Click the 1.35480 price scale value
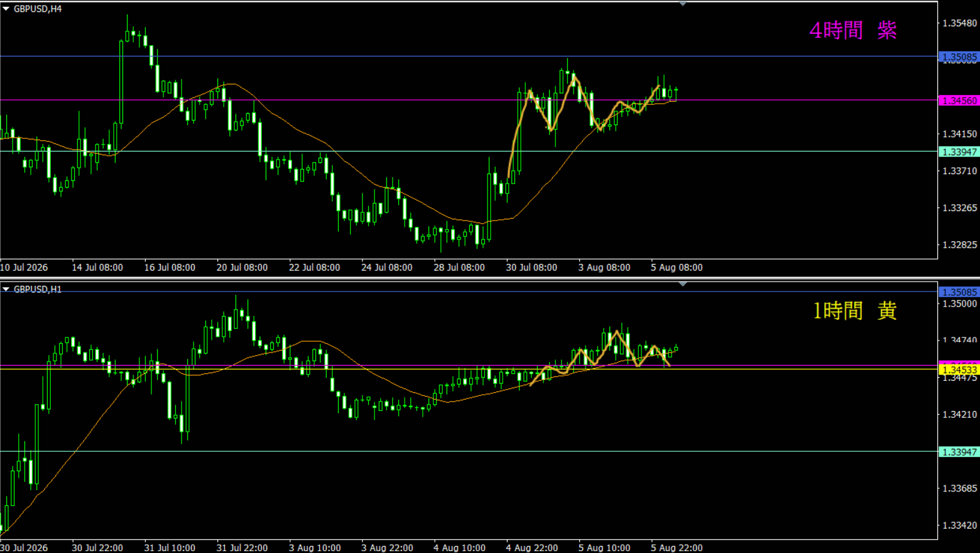 point(960,23)
